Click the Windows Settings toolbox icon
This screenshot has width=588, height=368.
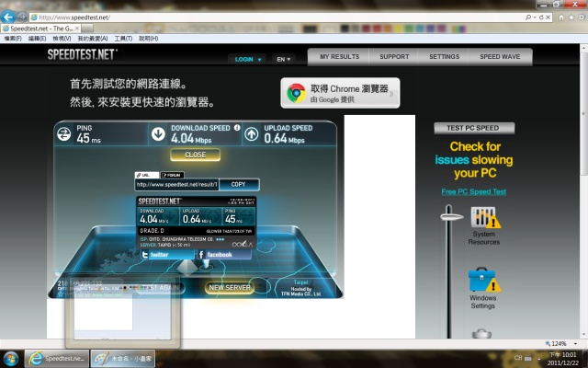pos(484,280)
